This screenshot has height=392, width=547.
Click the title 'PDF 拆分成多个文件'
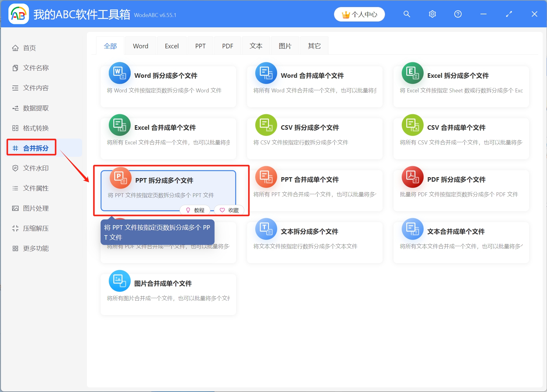[456, 180]
